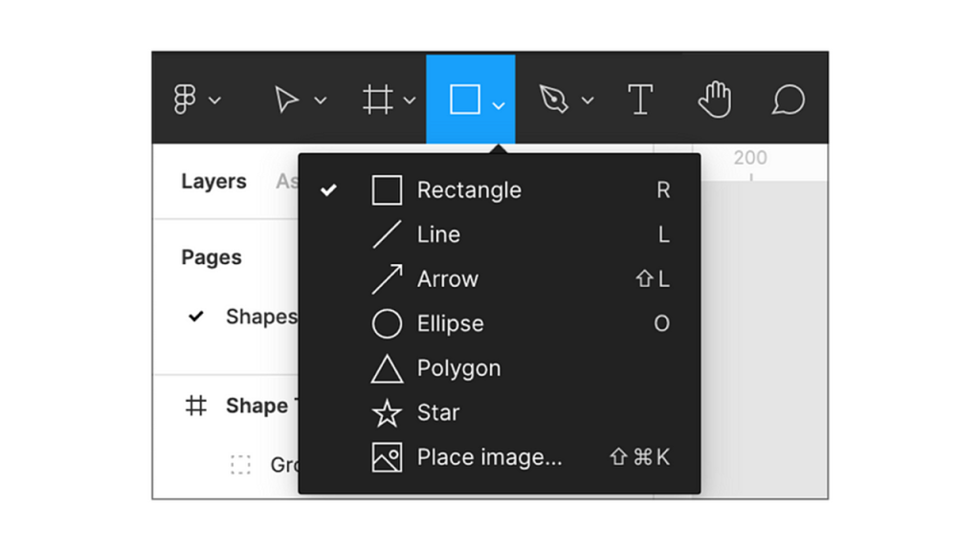Choose Arrow from shape menu
The image size is (980, 551).
tap(500, 279)
